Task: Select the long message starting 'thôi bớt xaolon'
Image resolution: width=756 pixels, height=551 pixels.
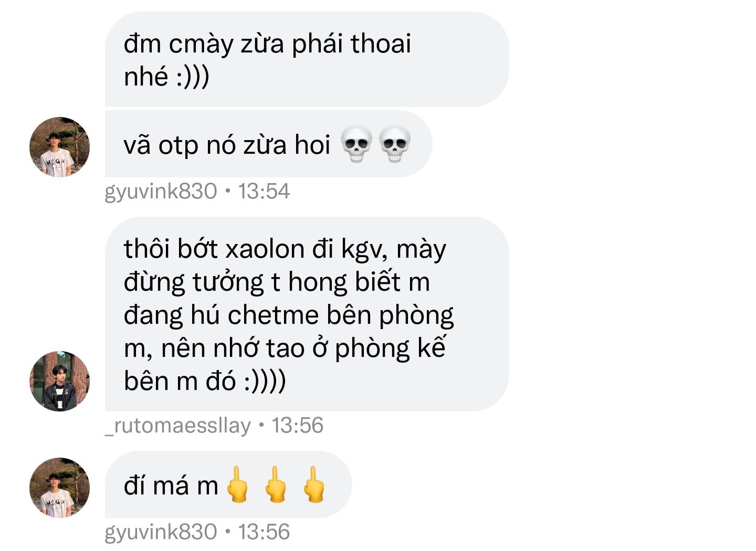Action: click(x=307, y=314)
